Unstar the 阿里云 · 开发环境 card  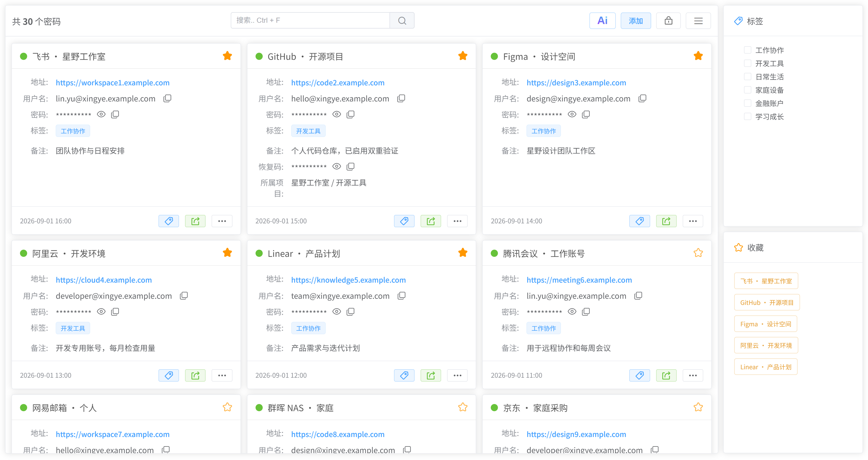point(227,253)
